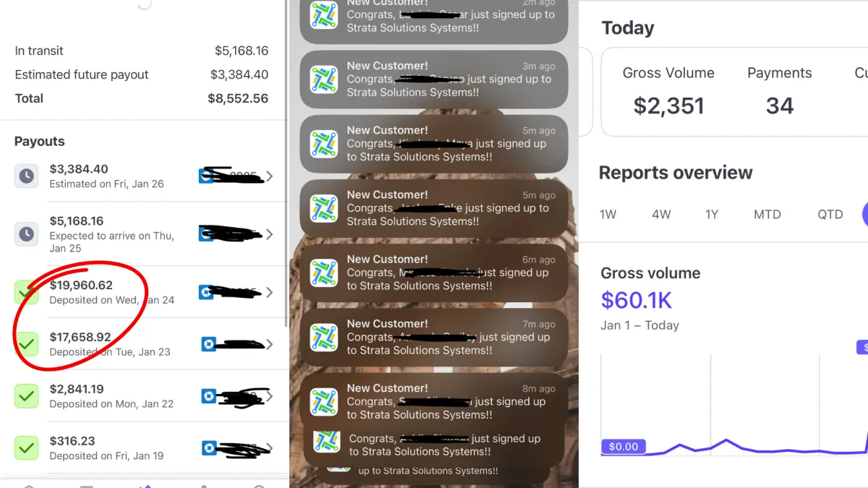Click the green checkmark beside $2,841.19
Image resolution: width=868 pixels, height=488 pixels.
pyautogui.click(x=27, y=396)
